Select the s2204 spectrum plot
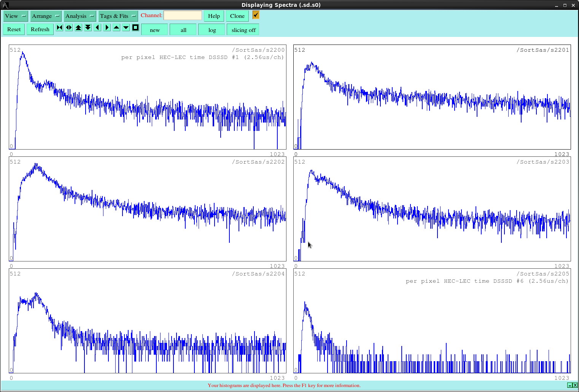Viewport: 579px width, 392px height. pos(148,321)
